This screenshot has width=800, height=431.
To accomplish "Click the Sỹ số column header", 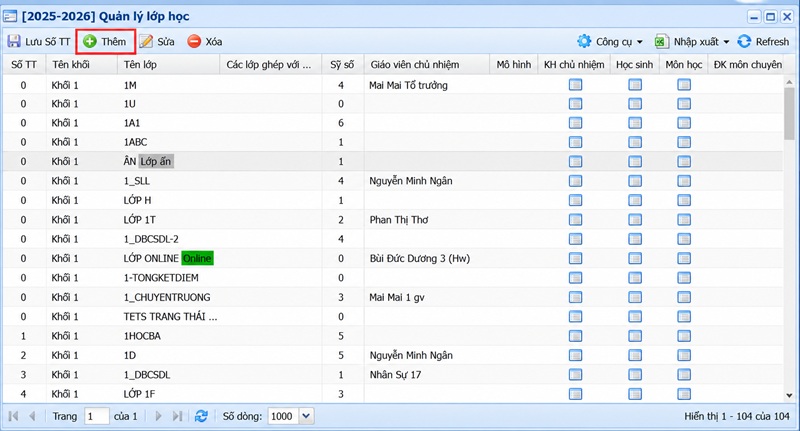I will (342, 65).
